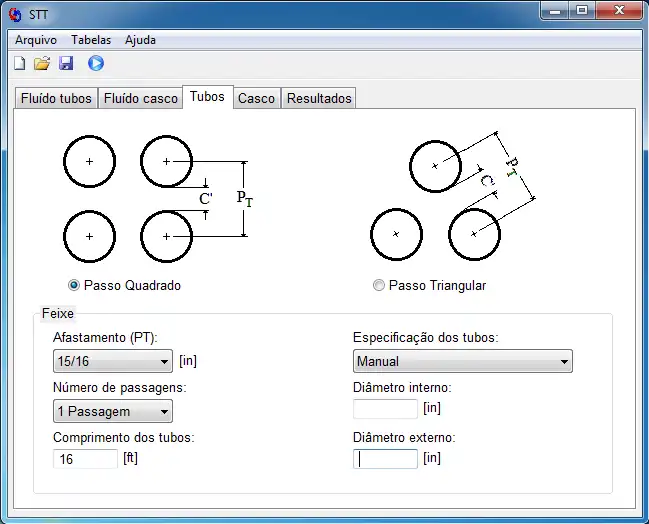Open the Tabelas menu
The width and height of the screenshot is (649, 524).
click(x=91, y=40)
